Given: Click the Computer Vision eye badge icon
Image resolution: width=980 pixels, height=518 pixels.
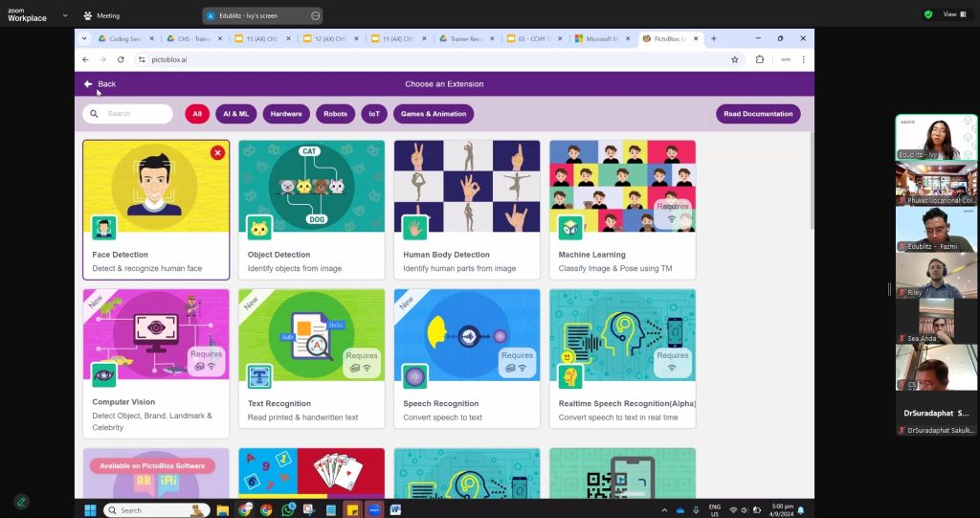Looking at the screenshot, I should [103, 375].
